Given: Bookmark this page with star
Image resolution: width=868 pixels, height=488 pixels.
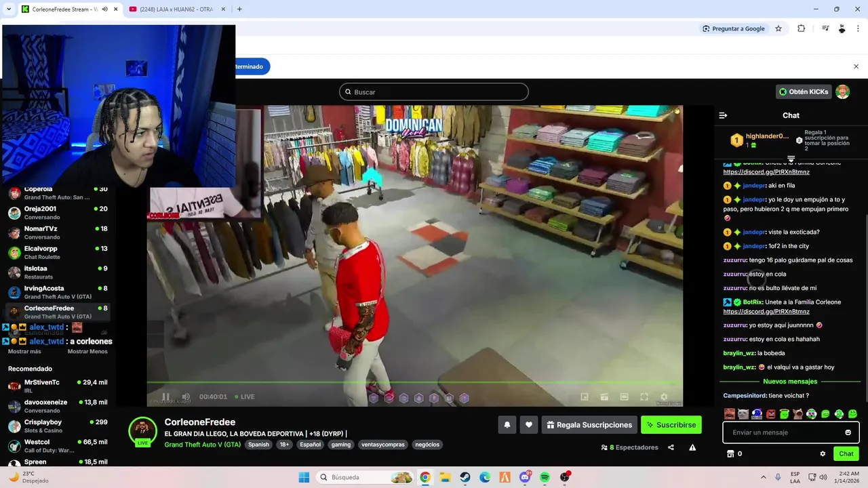Looking at the screenshot, I should pyautogui.click(x=778, y=28).
